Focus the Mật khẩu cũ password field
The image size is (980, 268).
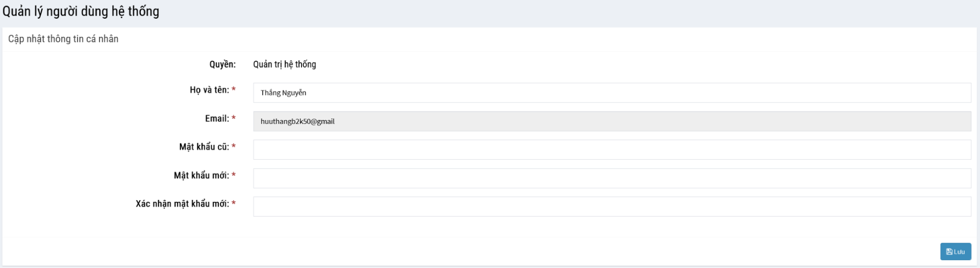(611, 150)
